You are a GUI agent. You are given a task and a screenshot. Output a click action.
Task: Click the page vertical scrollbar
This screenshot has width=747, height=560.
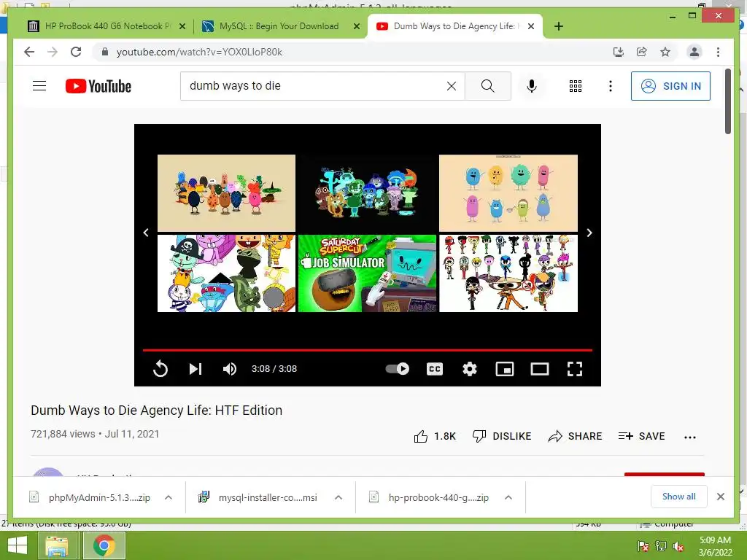pos(728,101)
